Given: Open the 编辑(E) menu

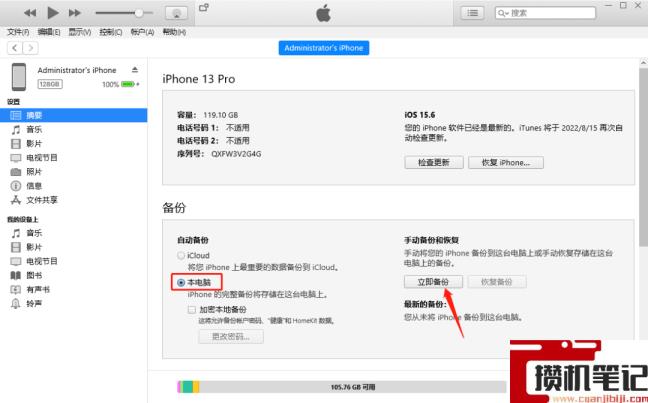Looking at the screenshot, I should tap(49, 32).
